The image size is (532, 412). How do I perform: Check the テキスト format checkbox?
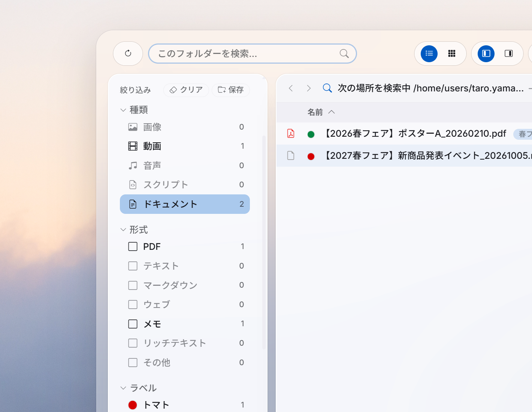pos(133,266)
